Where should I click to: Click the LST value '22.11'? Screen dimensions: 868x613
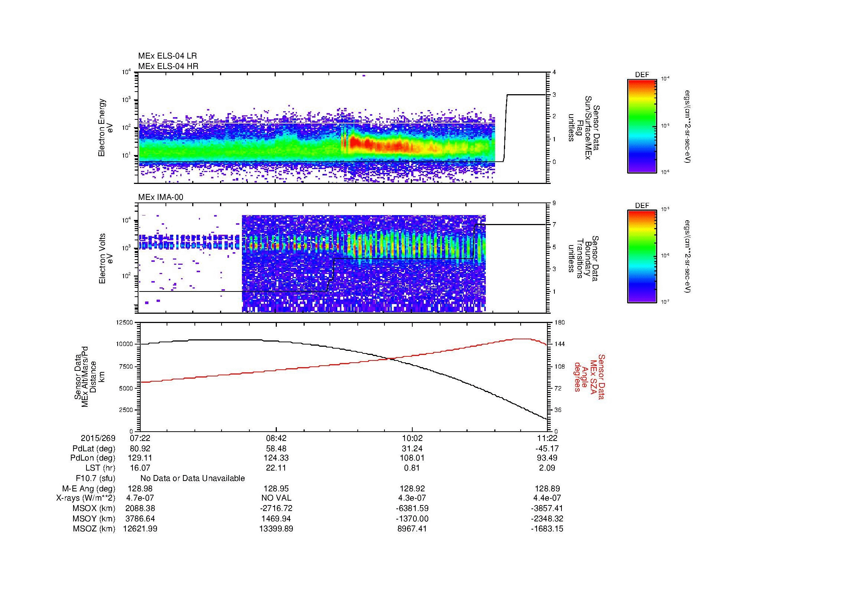[276, 468]
